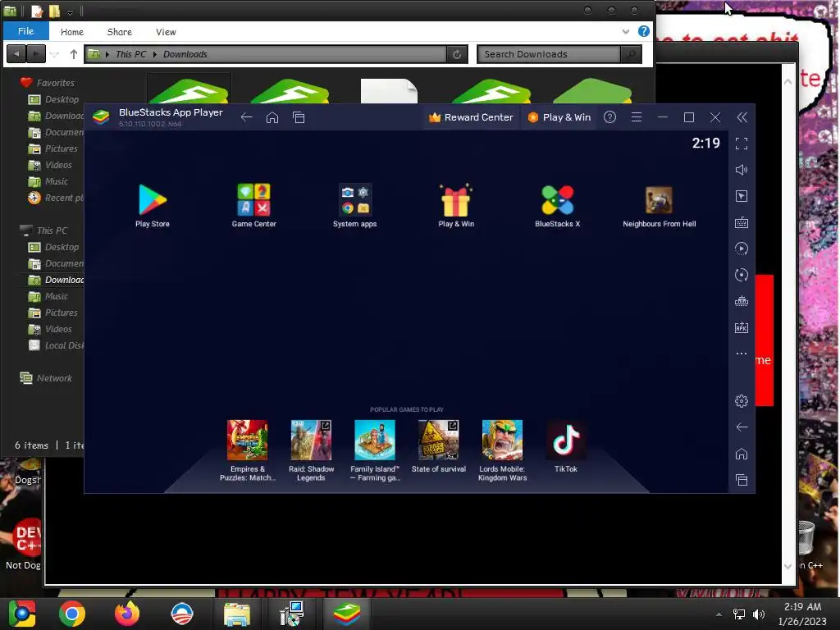Click recents icon at bottom of BlueStacks sidebar
The height and width of the screenshot is (630, 840).
tap(742, 480)
